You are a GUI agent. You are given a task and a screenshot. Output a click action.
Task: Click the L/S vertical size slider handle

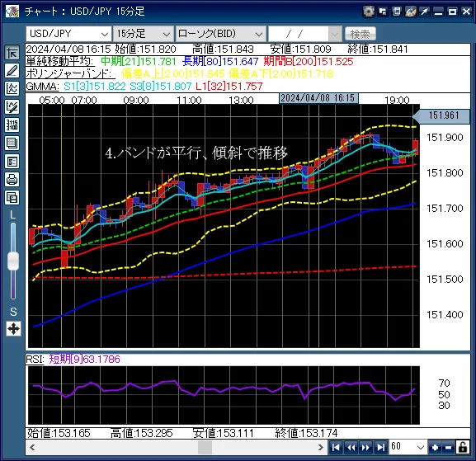[13, 261]
